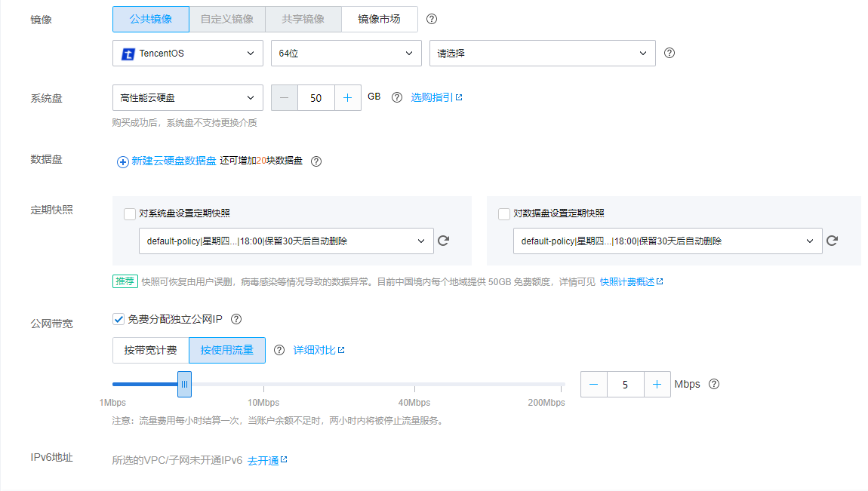Enable 对系统盘设置定期快照 checkbox
Viewport: 868px width, 491px height.
pos(129,214)
